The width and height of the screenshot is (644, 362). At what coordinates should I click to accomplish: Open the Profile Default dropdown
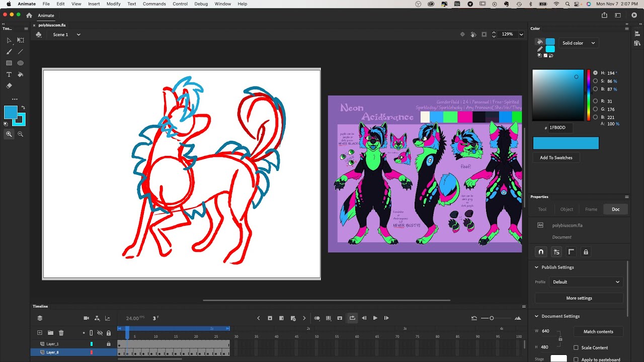[586, 282]
